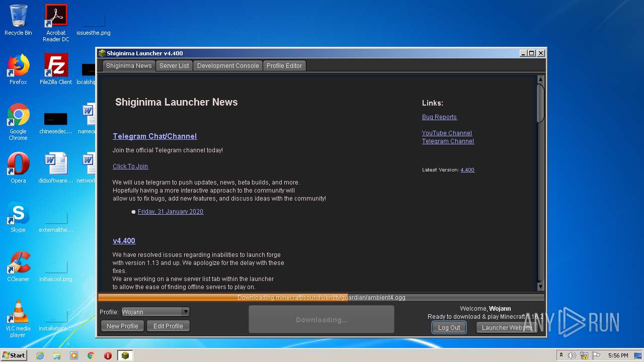This screenshot has width=644, height=362.
Task: Follow the Click To Join link
Action: pyautogui.click(x=130, y=166)
